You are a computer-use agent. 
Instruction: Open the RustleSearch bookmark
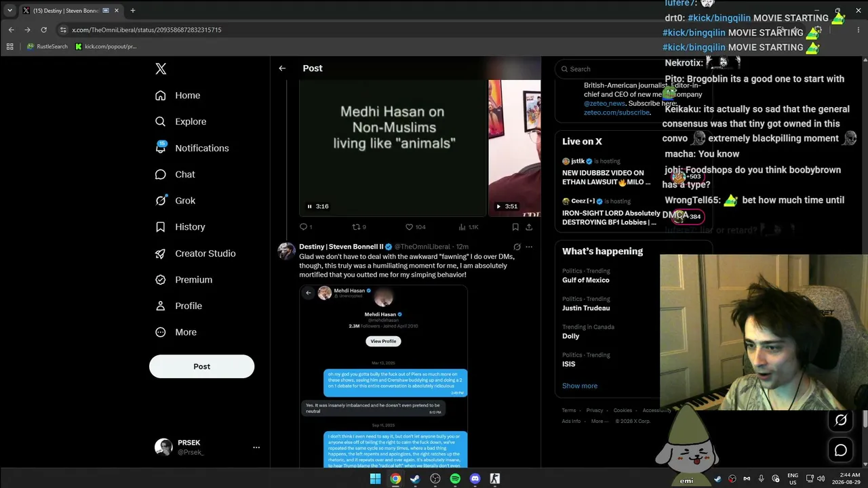(x=47, y=47)
